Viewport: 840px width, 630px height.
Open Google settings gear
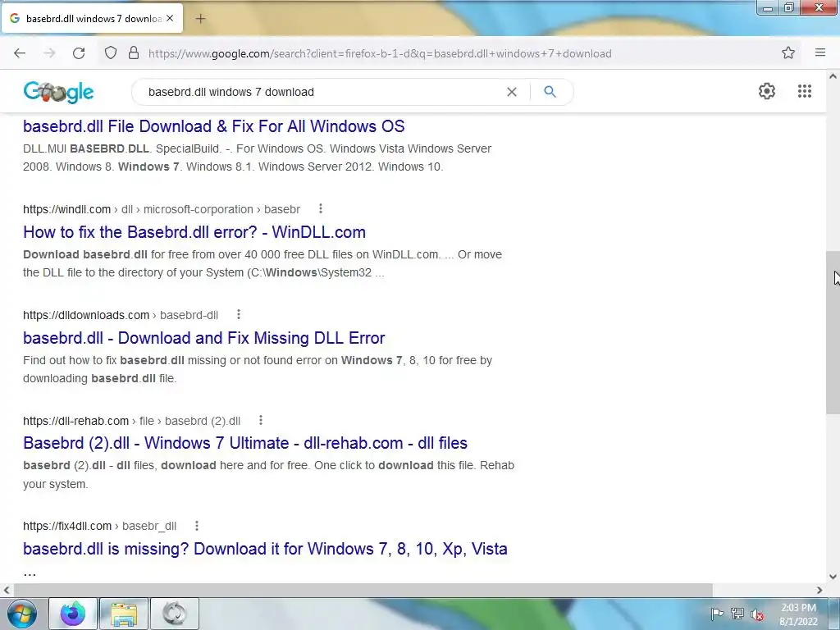click(767, 91)
